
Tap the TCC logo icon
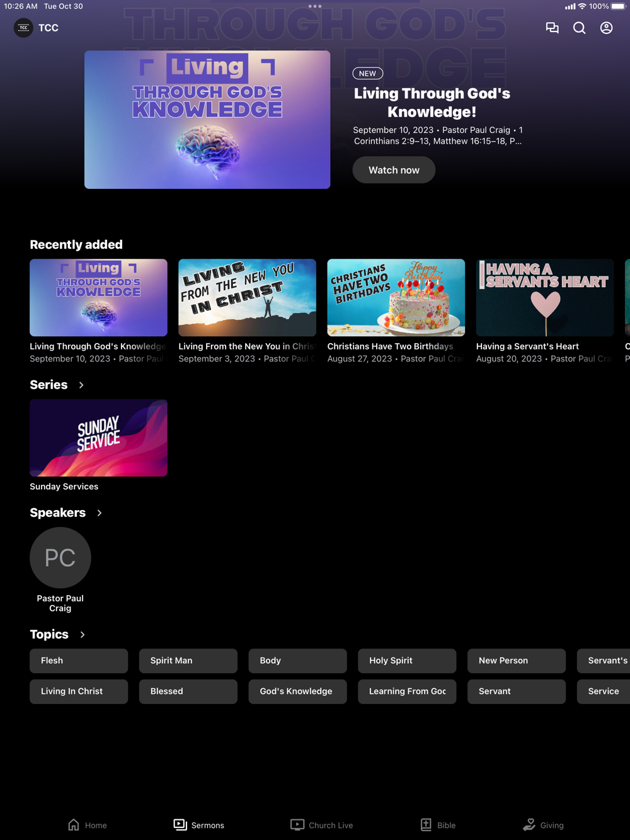click(x=23, y=28)
